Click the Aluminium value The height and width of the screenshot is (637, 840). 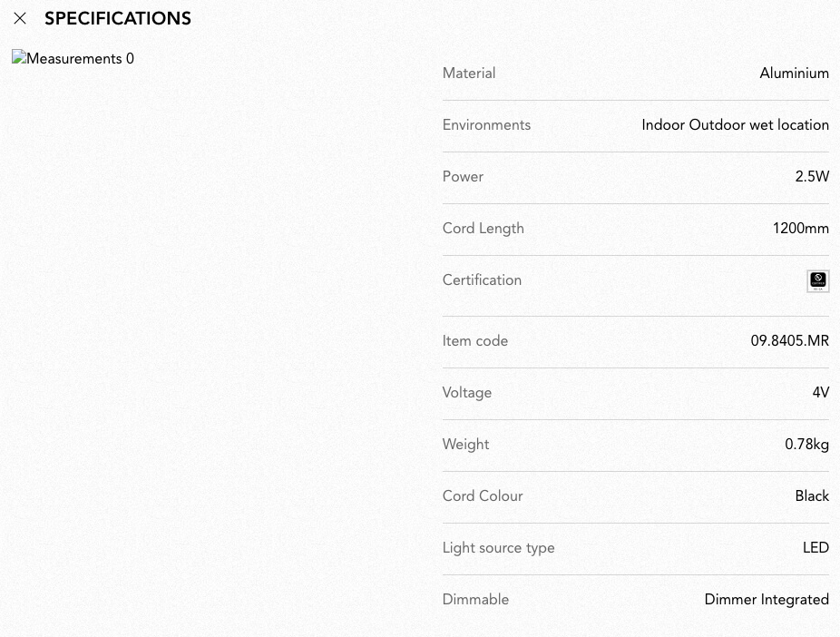[794, 73]
